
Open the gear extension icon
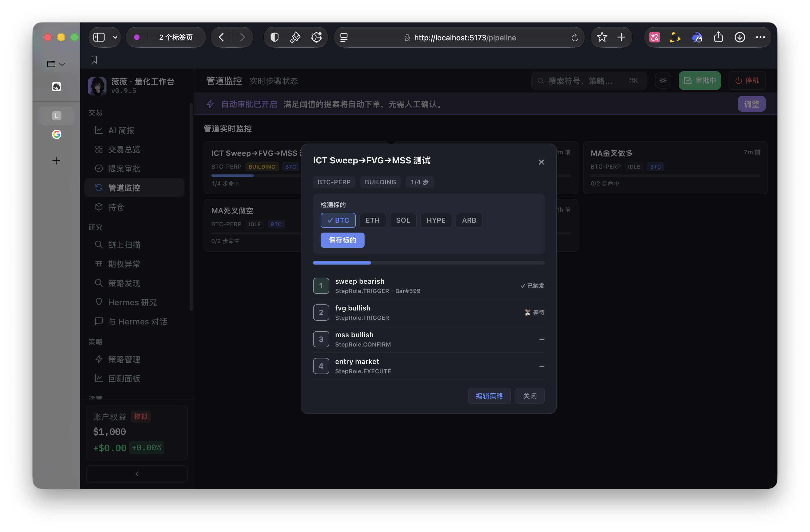[x=317, y=37]
